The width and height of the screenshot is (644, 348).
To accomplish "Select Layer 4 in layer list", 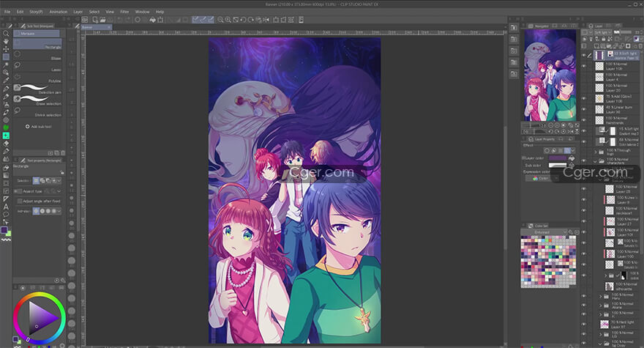I will coord(615,77).
